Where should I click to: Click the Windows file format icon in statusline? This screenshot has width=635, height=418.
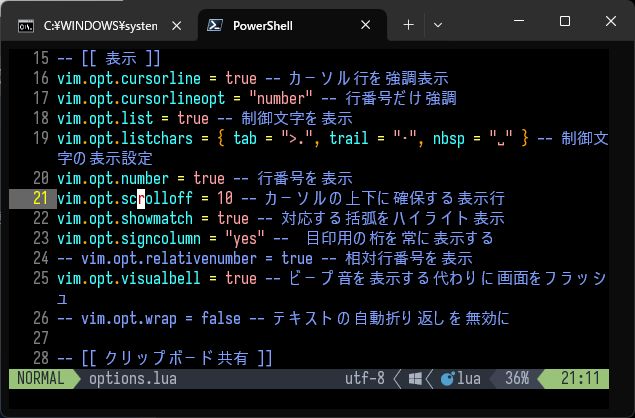click(x=414, y=379)
